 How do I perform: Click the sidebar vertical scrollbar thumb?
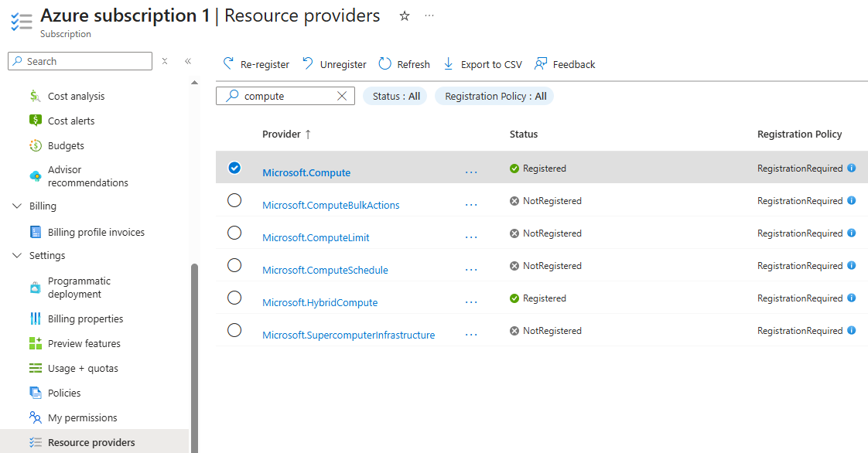pyautogui.click(x=194, y=359)
